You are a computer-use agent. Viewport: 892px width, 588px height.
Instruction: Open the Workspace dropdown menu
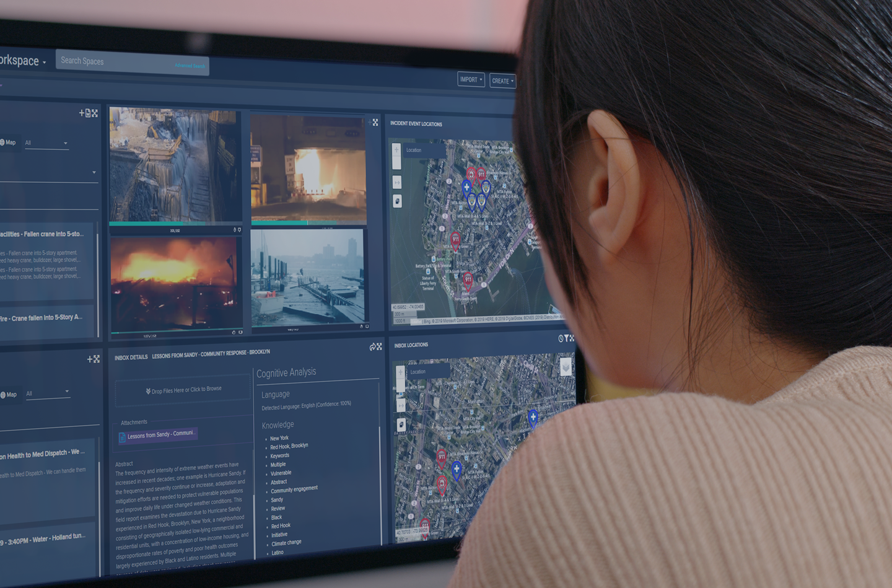click(x=23, y=60)
